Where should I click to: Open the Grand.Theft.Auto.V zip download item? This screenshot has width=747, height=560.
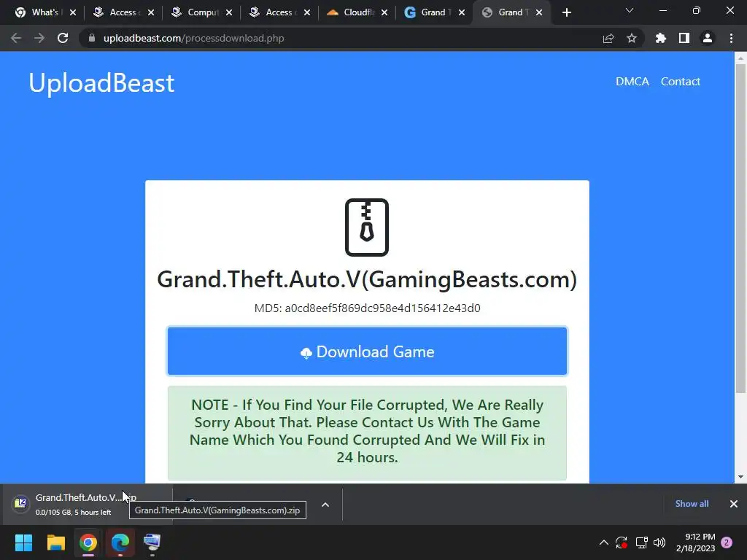86,504
